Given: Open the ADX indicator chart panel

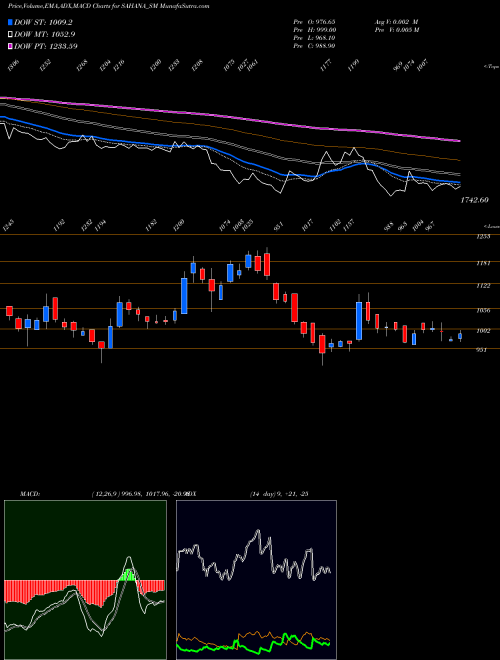Looking at the screenshot, I should (x=256, y=580).
